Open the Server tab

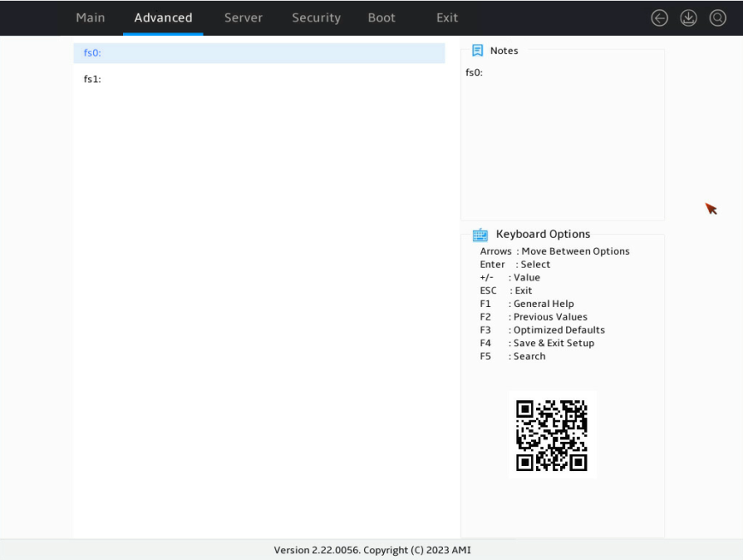coord(243,18)
